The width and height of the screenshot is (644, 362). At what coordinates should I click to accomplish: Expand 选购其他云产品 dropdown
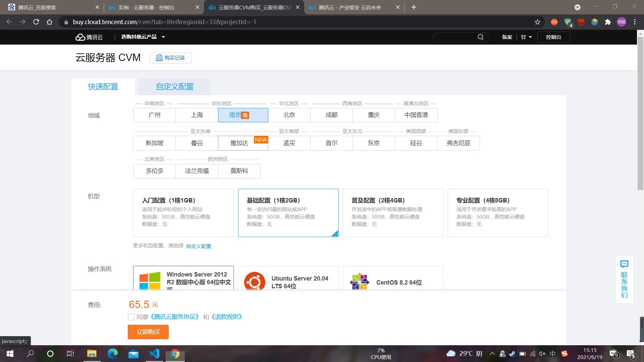(143, 37)
